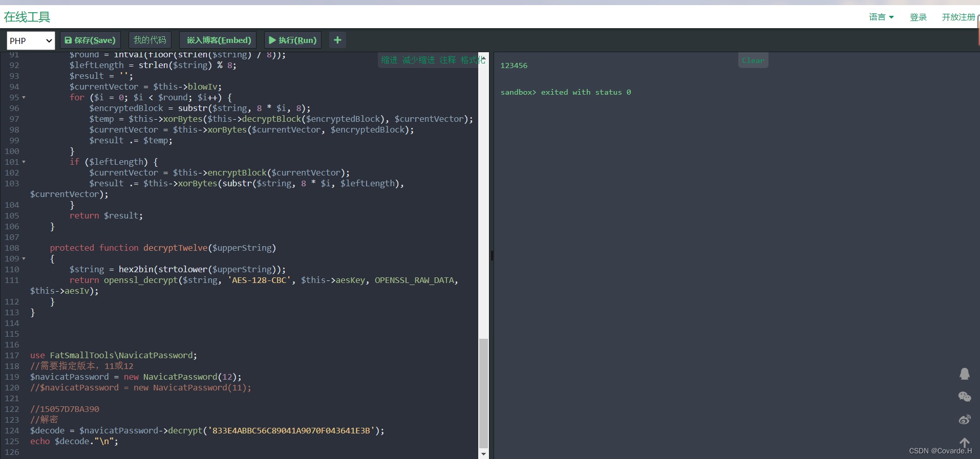Click 减少缩进 (decrease indent) option
The height and width of the screenshot is (459, 980).
(x=418, y=60)
